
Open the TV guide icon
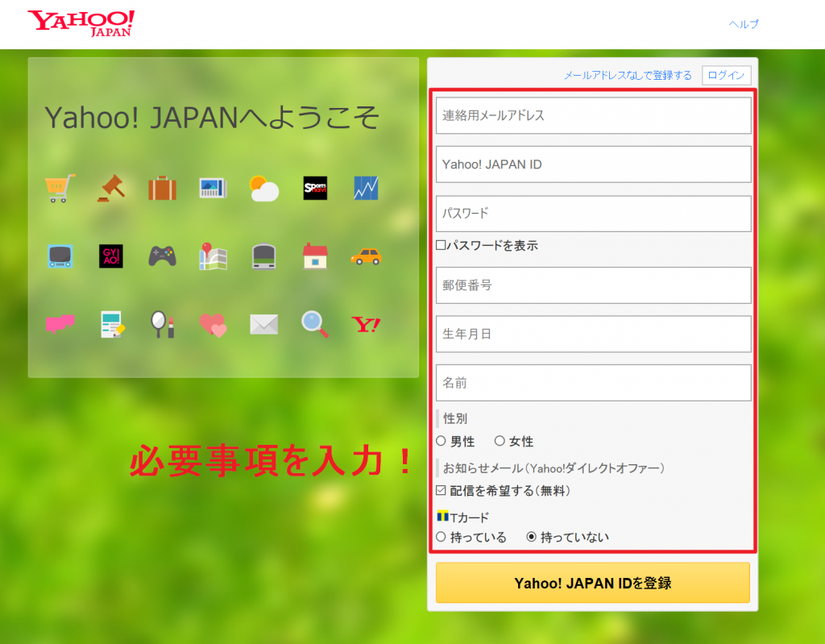[60, 256]
